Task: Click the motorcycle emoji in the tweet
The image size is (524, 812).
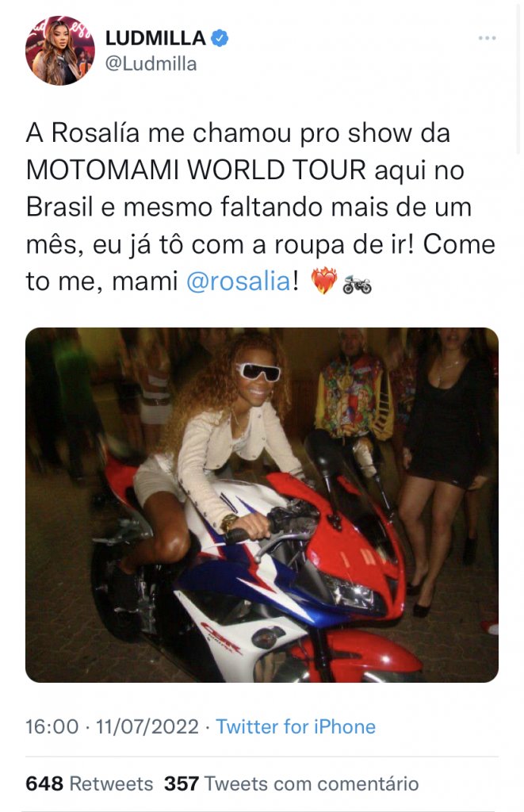Action: [358, 284]
